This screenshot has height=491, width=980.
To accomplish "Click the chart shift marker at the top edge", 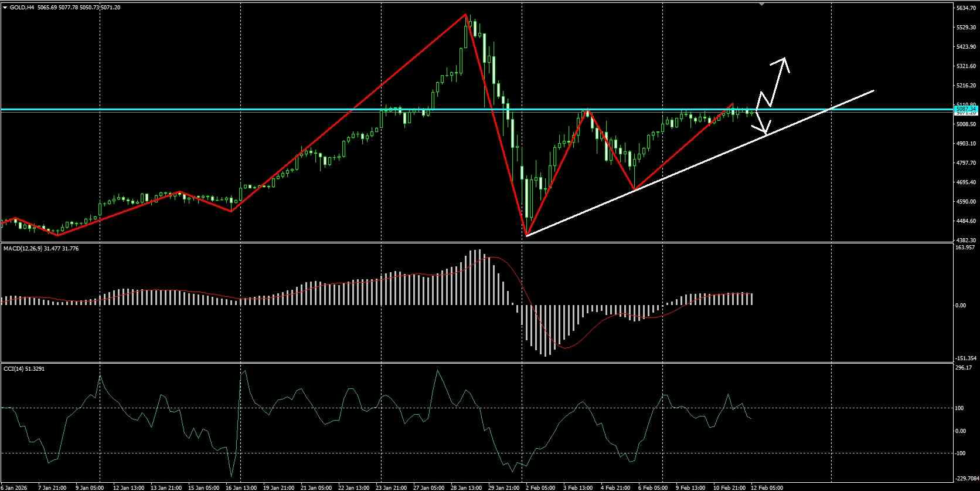I will point(761,4).
